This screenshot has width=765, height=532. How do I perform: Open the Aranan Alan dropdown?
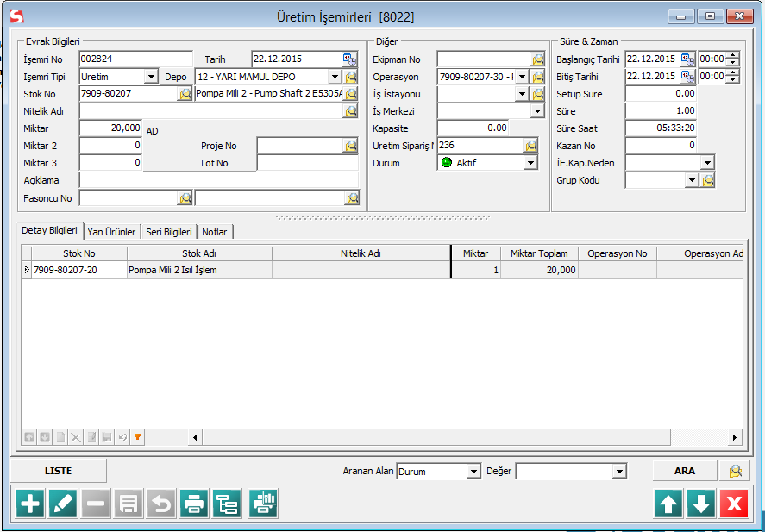(473, 472)
